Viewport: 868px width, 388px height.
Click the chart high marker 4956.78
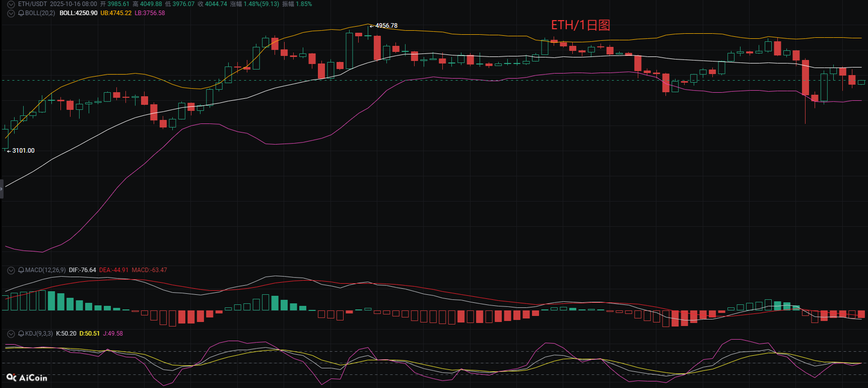(x=386, y=26)
